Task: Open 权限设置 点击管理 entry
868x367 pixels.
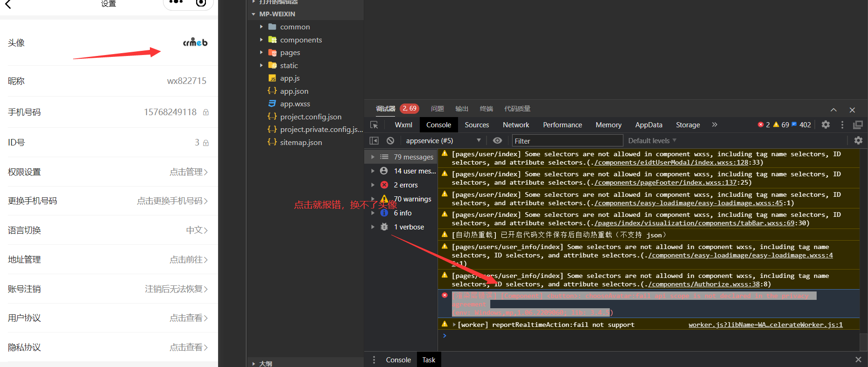Action: point(109,172)
